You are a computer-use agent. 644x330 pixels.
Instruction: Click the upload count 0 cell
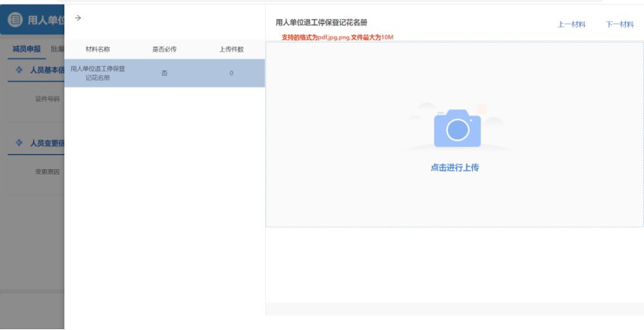click(231, 73)
